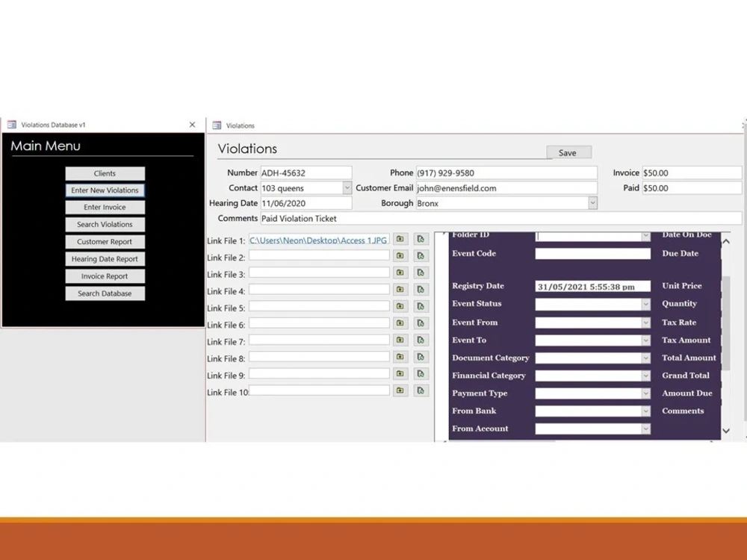Click the document open icon for Link File 5
The image size is (747, 560).
(x=421, y=306)
